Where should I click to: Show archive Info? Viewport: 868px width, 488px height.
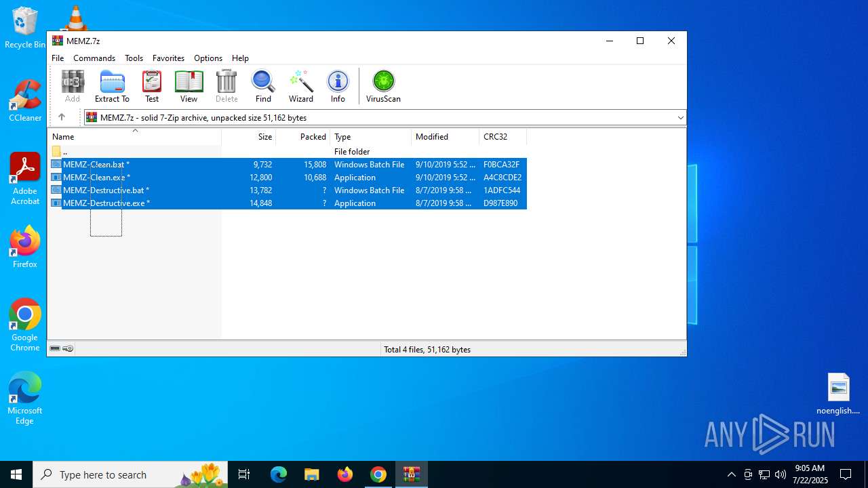coord(338,86)
